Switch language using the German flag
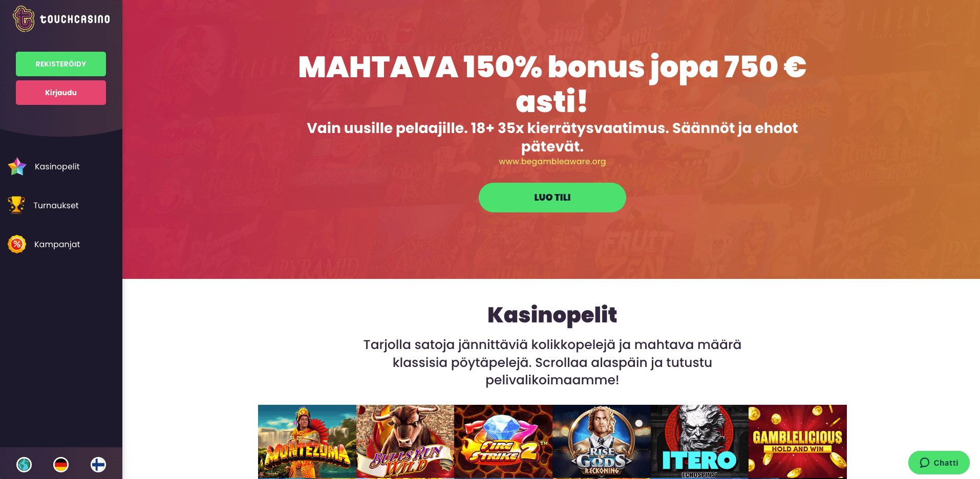980x479 pixels. tap(61, 464)
